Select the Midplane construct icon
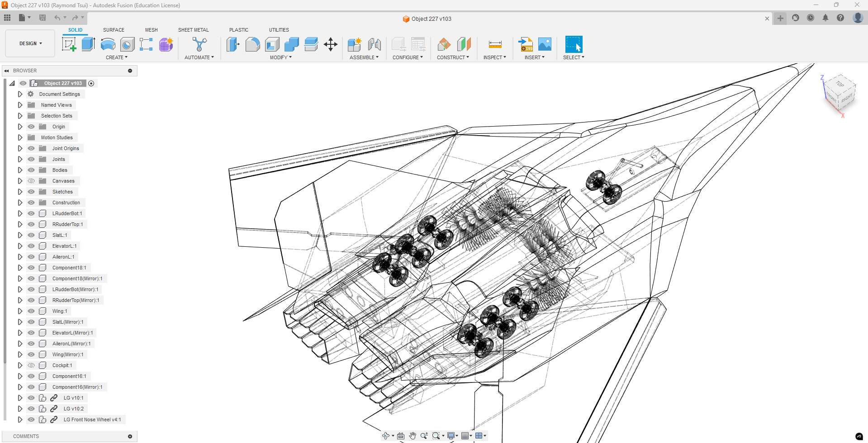868x443 pixels. (464, 44)
